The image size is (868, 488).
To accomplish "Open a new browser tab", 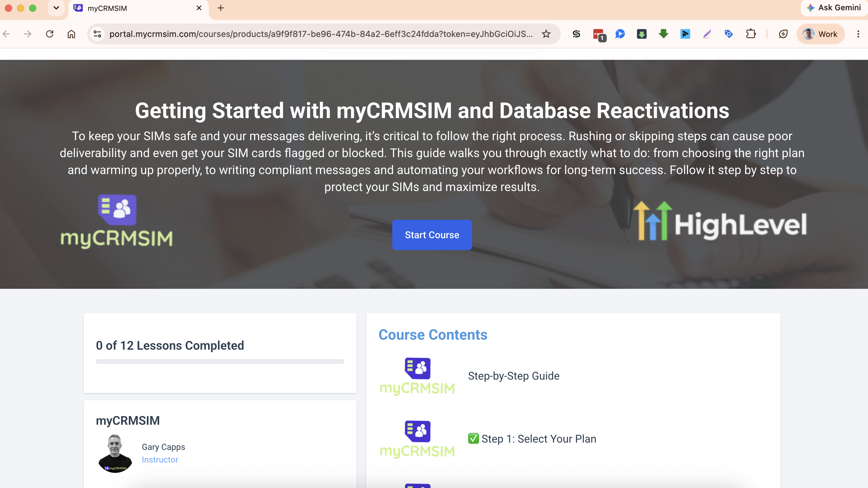I will click(221, 8).
